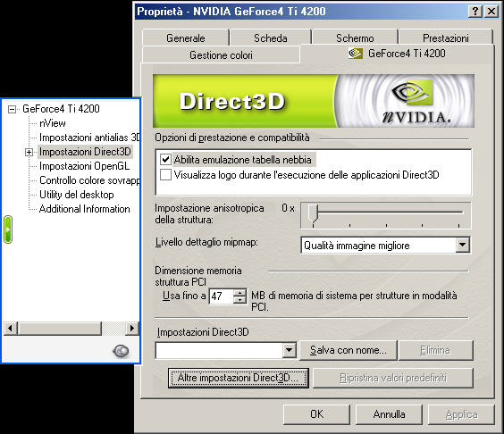The height and width of the screenshot is (434, 504).
Task: Select Impostazioni OpenGL in the tree
Action: 84,166
